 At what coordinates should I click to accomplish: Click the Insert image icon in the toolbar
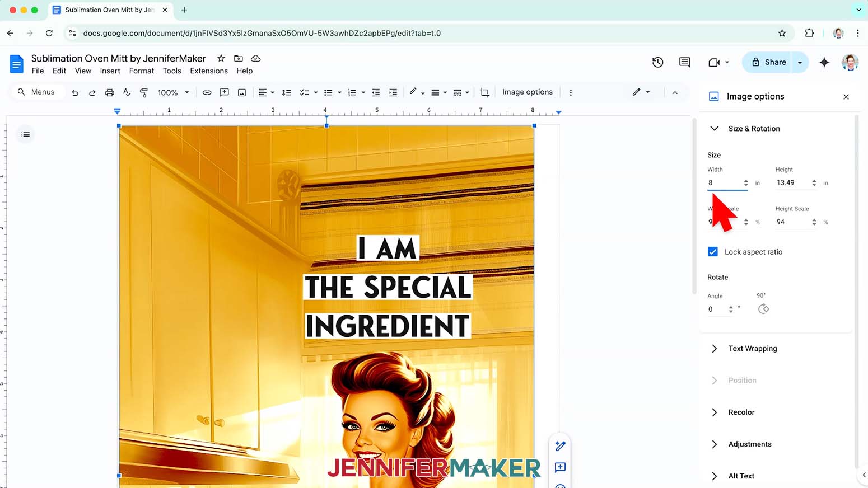coord(242,92)
